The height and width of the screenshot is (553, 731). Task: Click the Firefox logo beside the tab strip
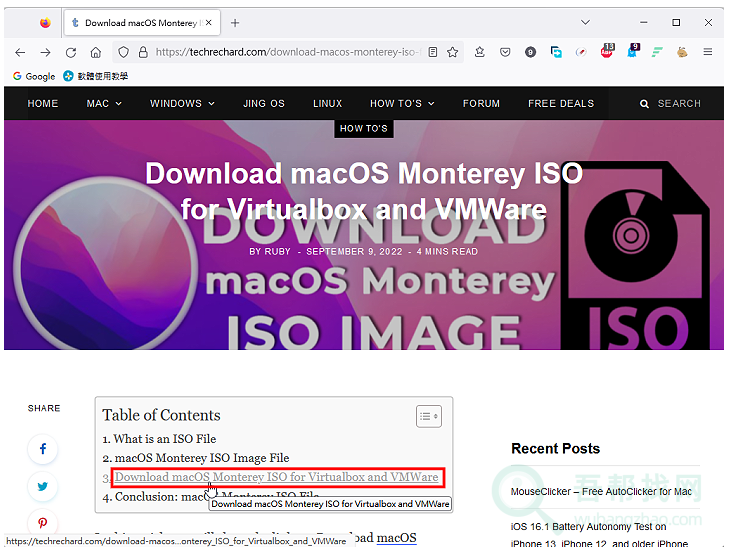(45, 22)
